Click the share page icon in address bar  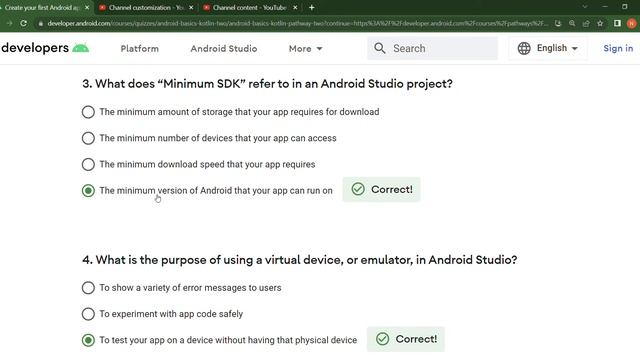586,23
